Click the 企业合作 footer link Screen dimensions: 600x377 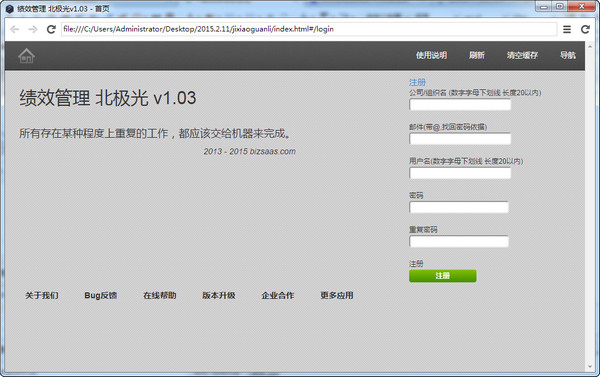click(278, 295)
